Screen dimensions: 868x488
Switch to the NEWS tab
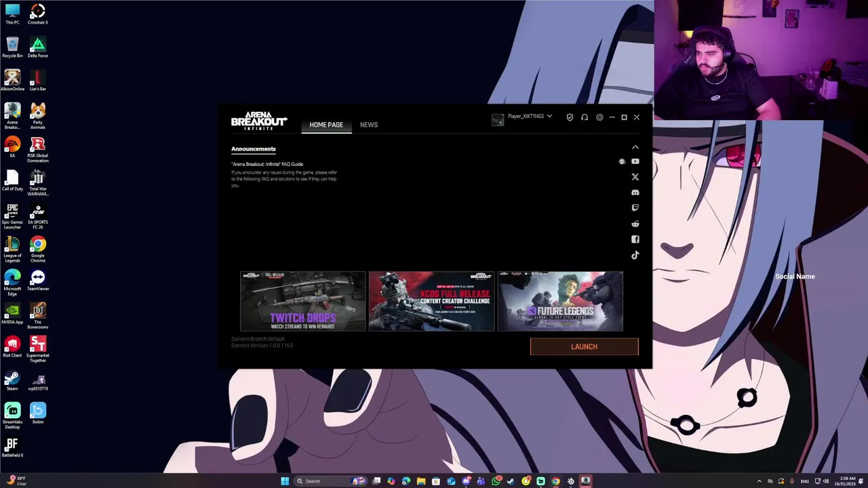click(369, 125)
